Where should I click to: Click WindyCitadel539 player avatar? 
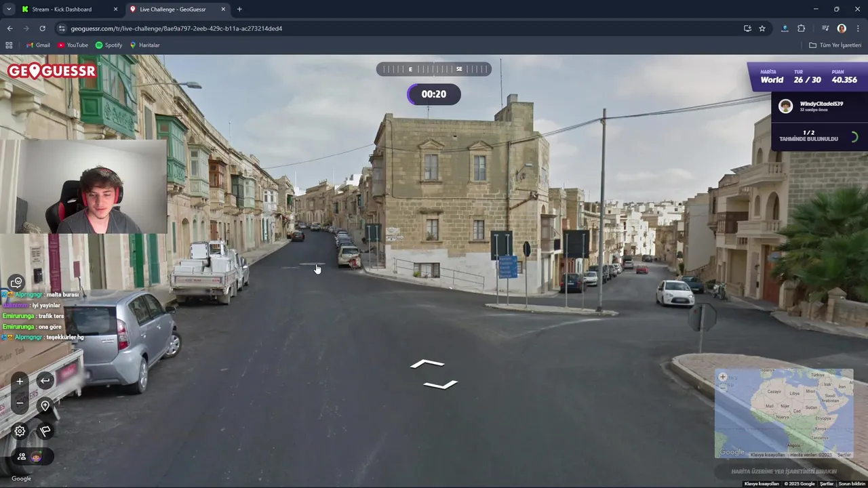point(785,106)
